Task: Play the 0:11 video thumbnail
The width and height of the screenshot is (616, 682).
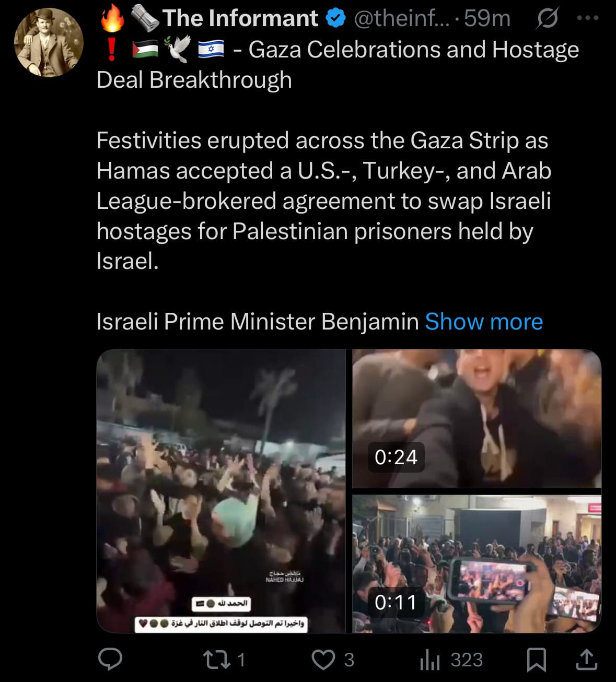Action: click(477, 564)
